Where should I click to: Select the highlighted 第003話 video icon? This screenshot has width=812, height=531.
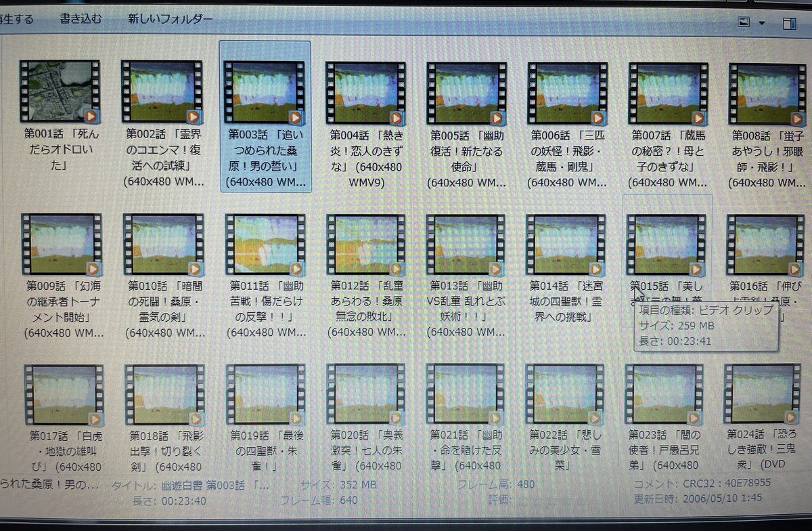pyautogui.click(x=265, y=91)
